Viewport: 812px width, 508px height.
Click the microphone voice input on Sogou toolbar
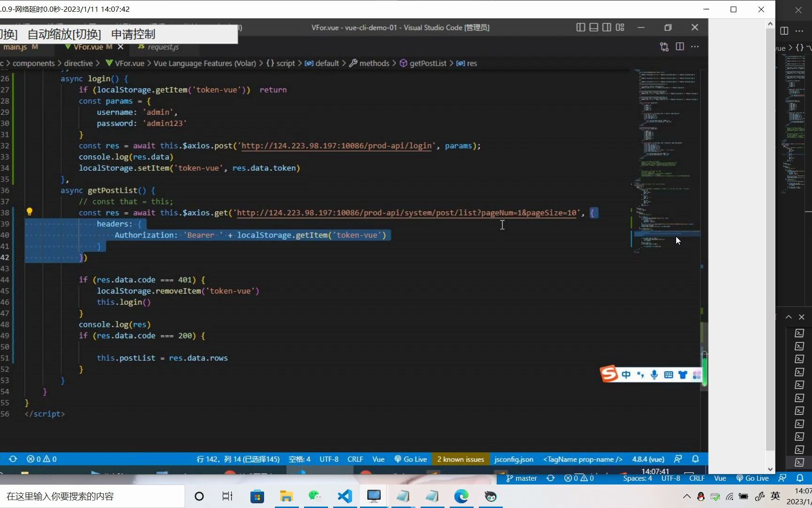[654, 374]
